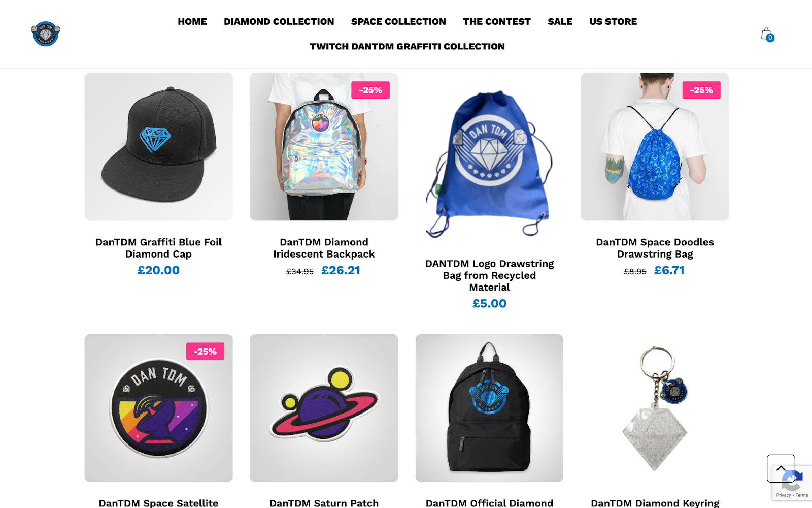The image size is (812, 508).
Task: Click the -25% badge on Iridescent Backpack
Action: 370,90
